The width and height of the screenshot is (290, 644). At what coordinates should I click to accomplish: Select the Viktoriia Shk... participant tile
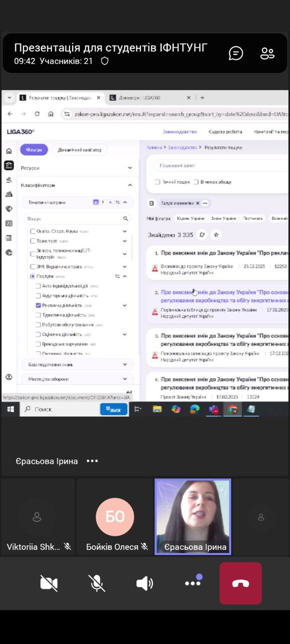38,517
